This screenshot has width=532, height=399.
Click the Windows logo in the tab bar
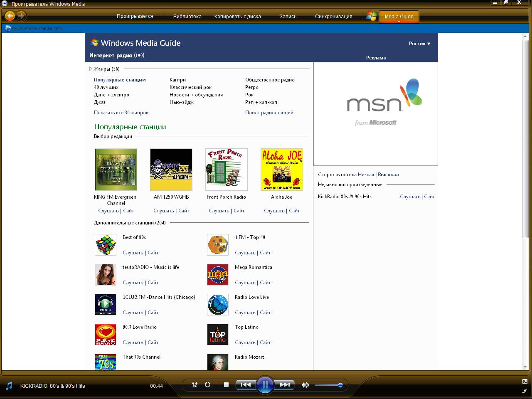click(x=371, y=16)
